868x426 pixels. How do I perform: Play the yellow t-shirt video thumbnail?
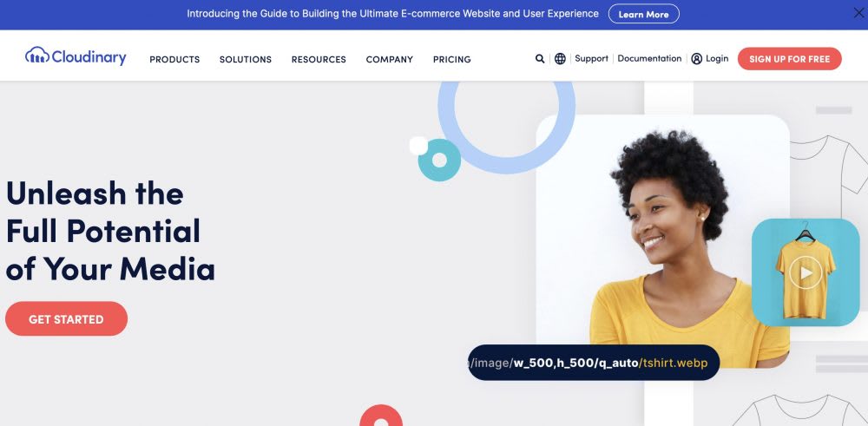coord(806,272)
